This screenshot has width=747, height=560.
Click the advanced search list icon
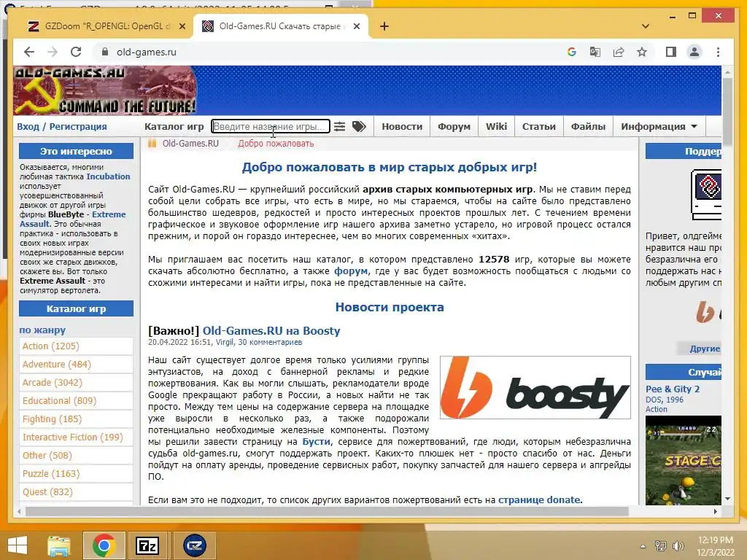pyautogui.click(x=339, y=127)
